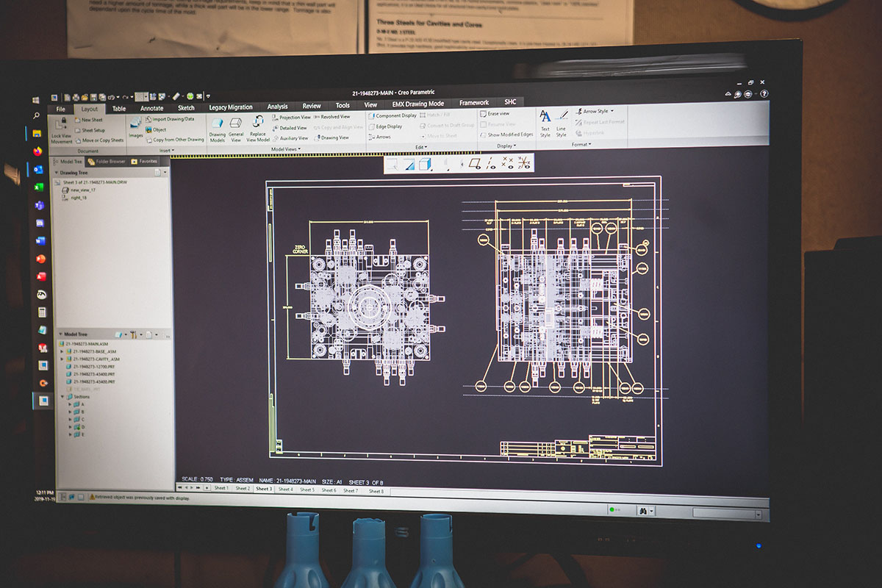Insert an Object
882x588 pixels.
tap(156, 129)
